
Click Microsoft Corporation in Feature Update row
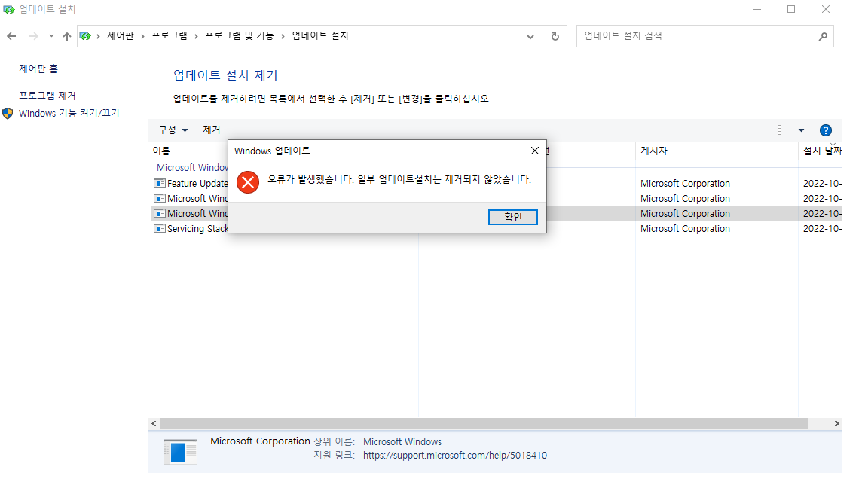pyautogui.click(x=685, y=183)
